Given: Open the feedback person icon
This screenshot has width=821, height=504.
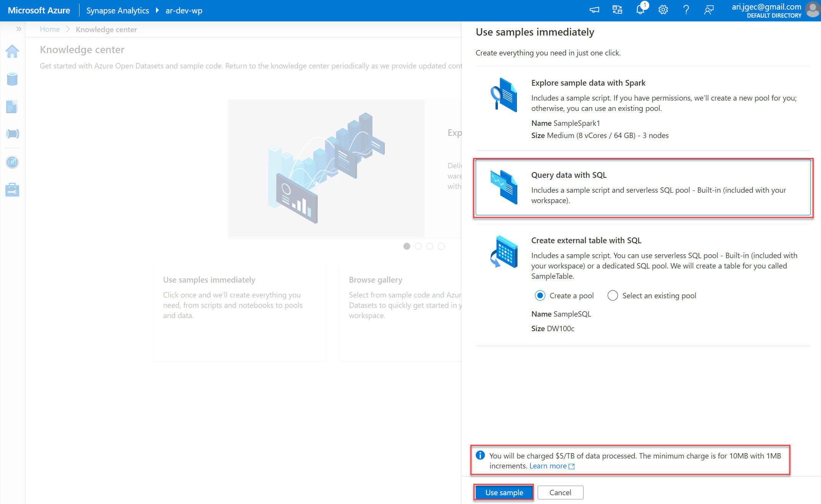Looking at the screenshot, I should (709, 10).
